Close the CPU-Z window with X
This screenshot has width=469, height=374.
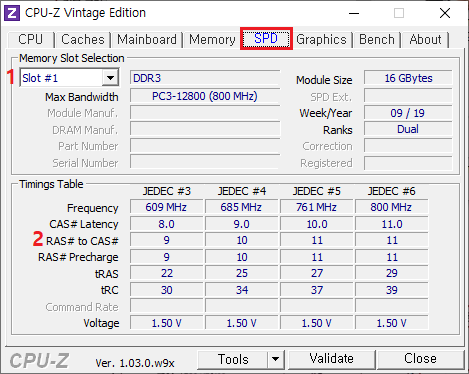(445, 13)
